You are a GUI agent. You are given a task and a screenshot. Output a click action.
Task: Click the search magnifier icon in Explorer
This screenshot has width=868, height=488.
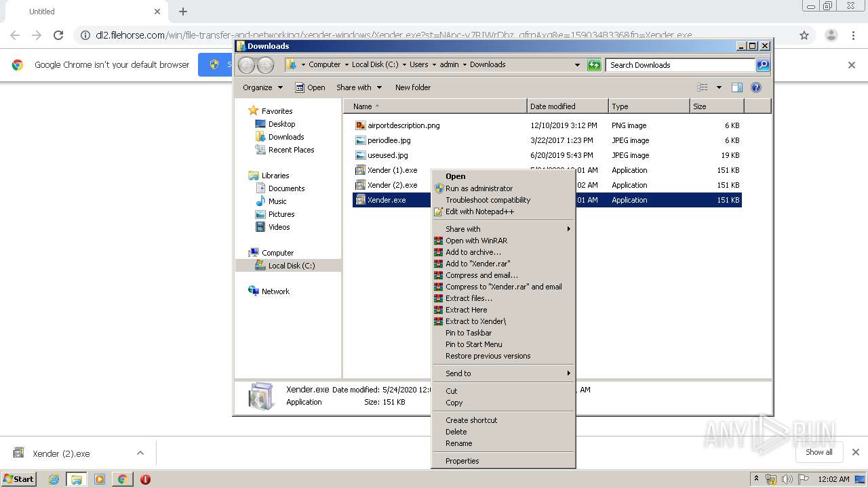(x=763, y=65)
